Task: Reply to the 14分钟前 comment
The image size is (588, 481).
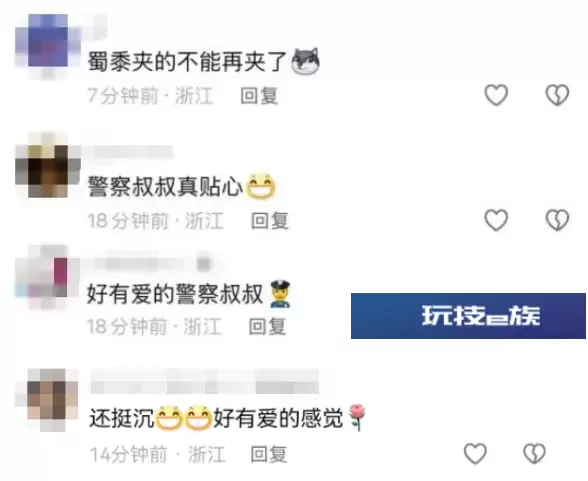Action: coord(269,454)
